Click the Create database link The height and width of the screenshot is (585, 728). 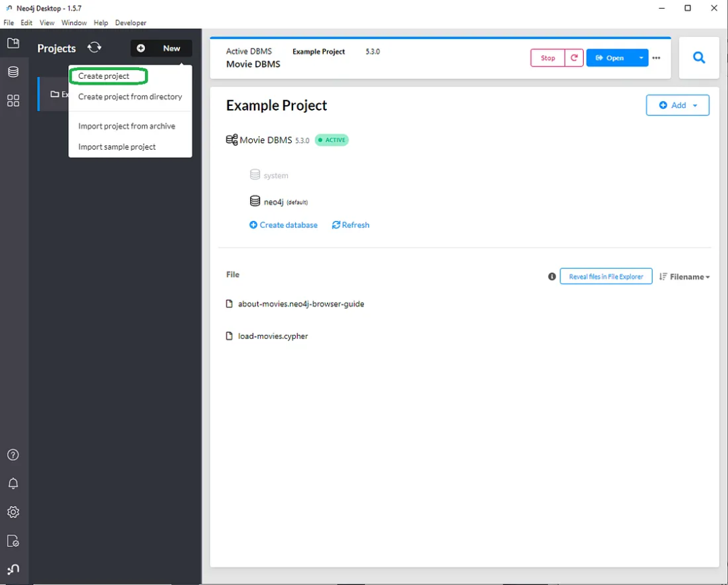pyautogui.click(x=283, y=224)
